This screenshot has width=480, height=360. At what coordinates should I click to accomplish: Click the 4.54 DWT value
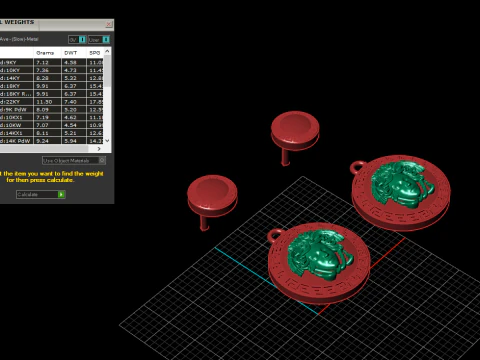coord(70,125)
